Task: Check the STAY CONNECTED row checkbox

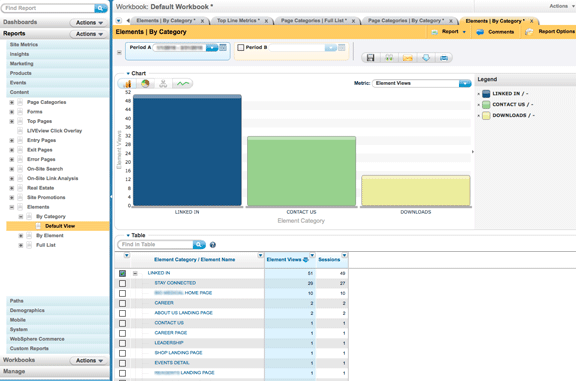Action: tap(122, 283)
